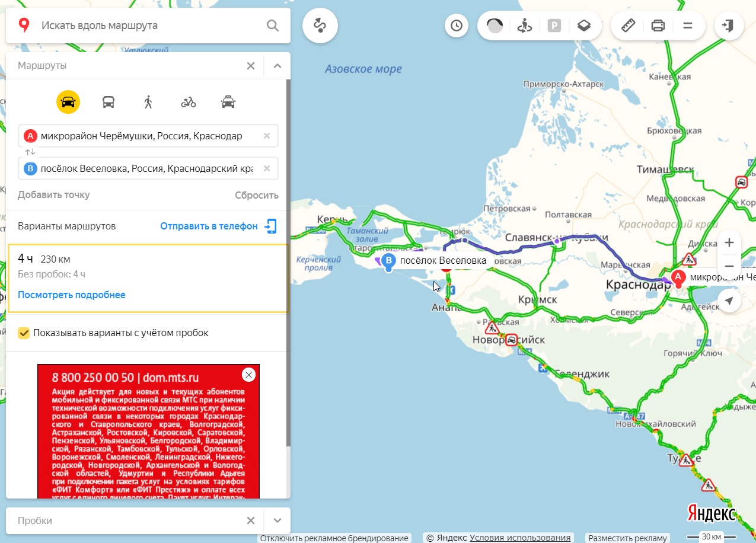
Task: Select the car route mode
Action: tap(68, 102)
